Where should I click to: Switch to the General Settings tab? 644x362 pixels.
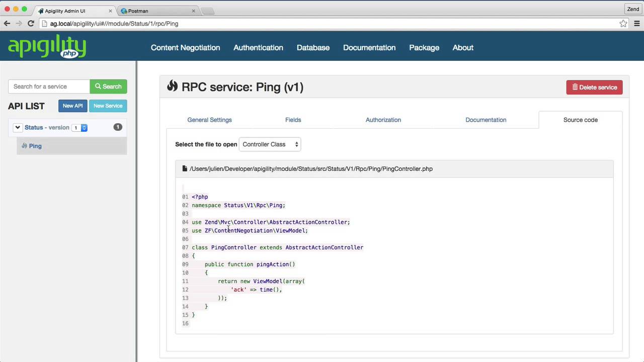209,120
